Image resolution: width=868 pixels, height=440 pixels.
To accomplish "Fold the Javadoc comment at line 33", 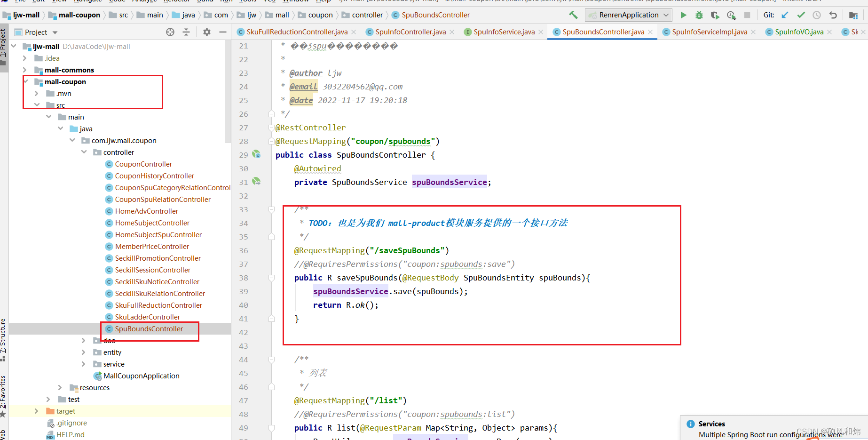I will (x=271, y=209).
